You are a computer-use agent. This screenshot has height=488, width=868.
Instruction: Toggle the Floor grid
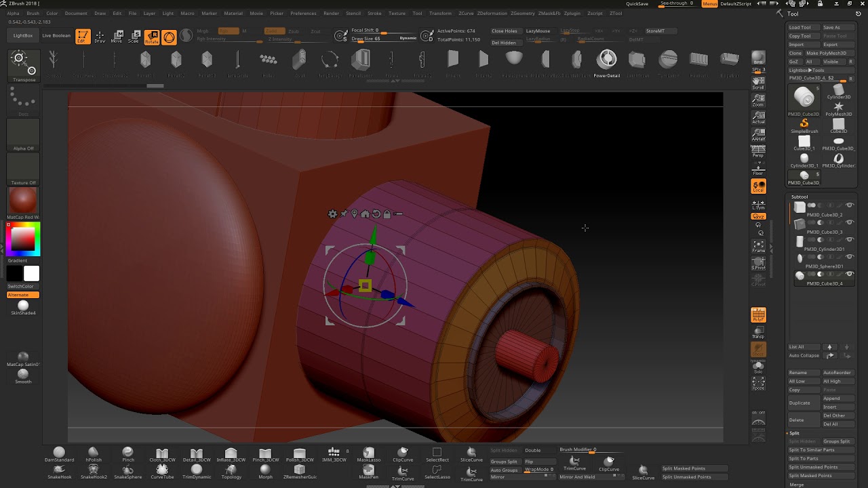coord(758,169)
